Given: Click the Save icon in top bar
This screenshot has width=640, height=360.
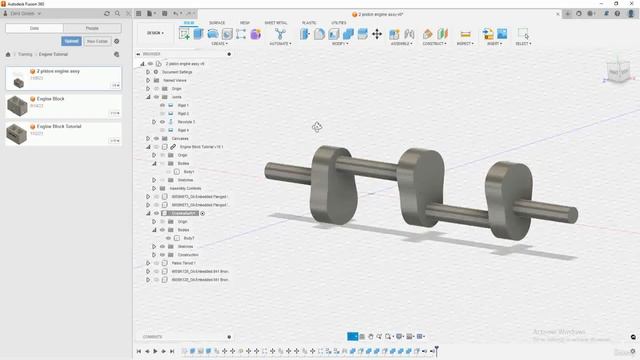Looking at the screenshot, I should point(164,13).
